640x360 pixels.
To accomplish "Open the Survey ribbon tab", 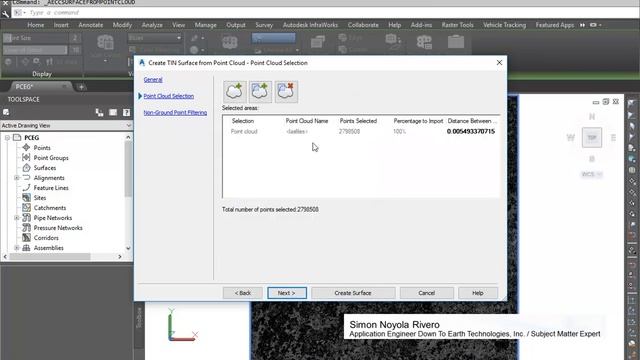I will point(264,25).
